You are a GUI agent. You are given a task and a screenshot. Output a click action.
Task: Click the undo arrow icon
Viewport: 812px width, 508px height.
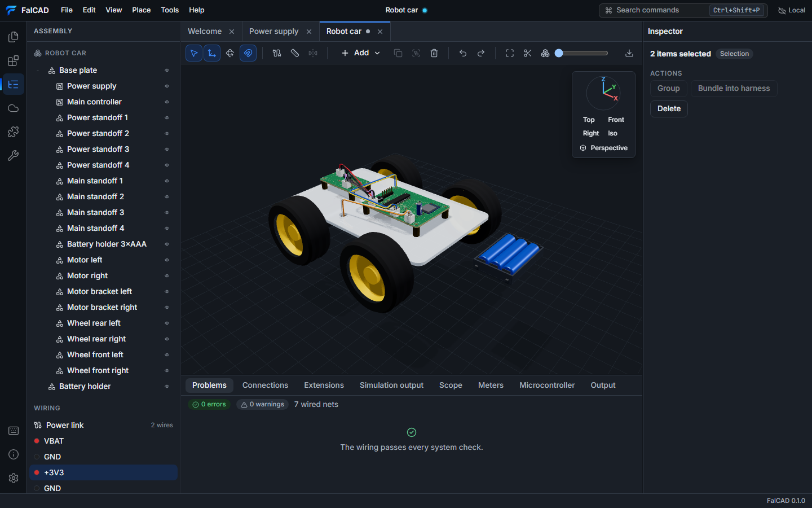pos(463,53)
